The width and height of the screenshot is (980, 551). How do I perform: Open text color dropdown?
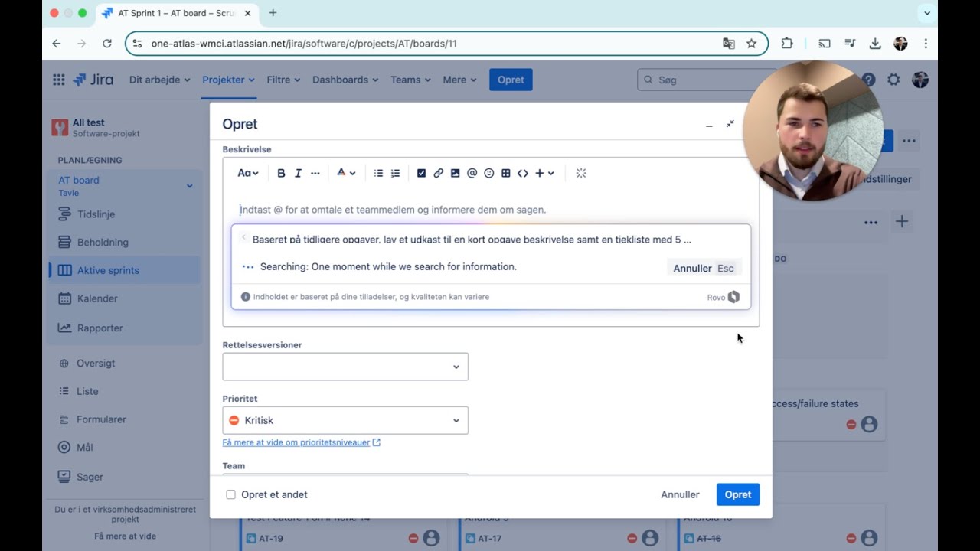point(346,173)
